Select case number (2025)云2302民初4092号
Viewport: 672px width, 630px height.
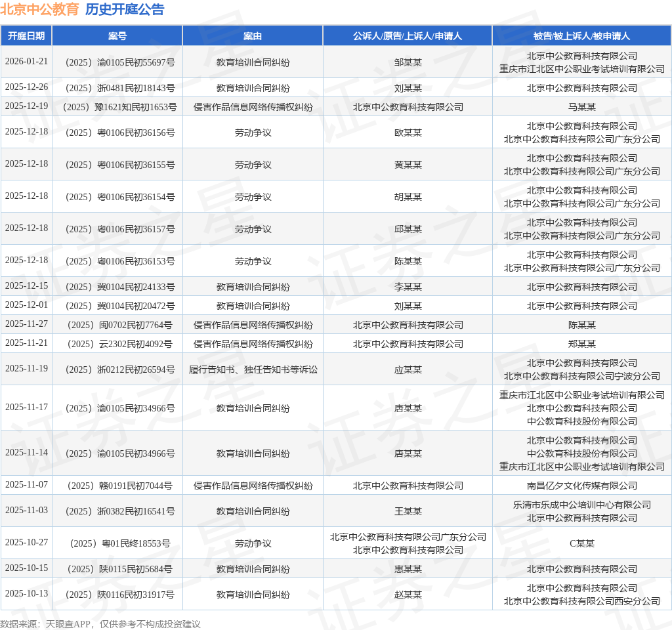[x=120, y=344]
